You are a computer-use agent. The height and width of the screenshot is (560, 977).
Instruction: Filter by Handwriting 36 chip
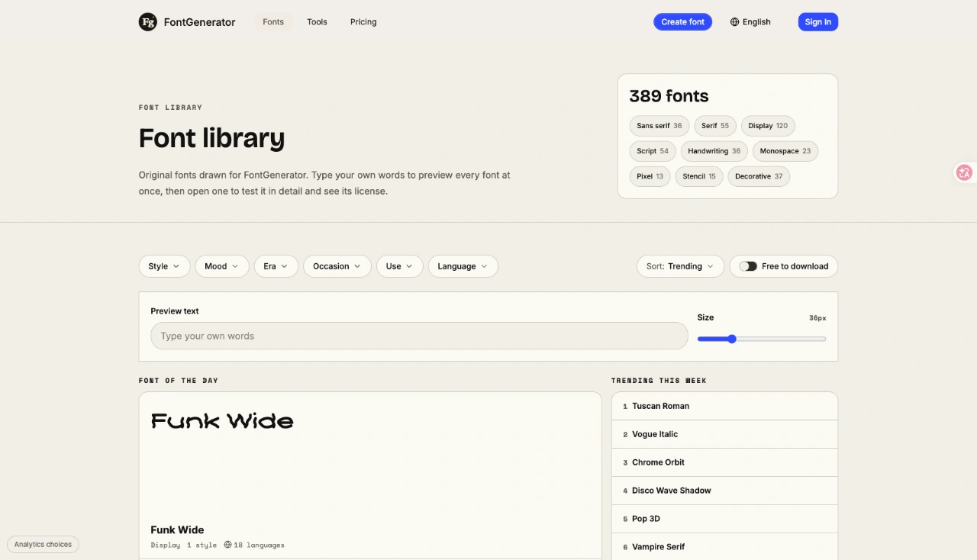click(x=714, y=151)
